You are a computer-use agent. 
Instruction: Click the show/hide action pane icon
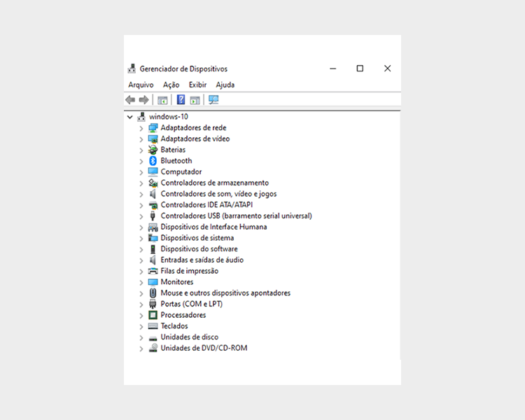(x=195, y=100)
